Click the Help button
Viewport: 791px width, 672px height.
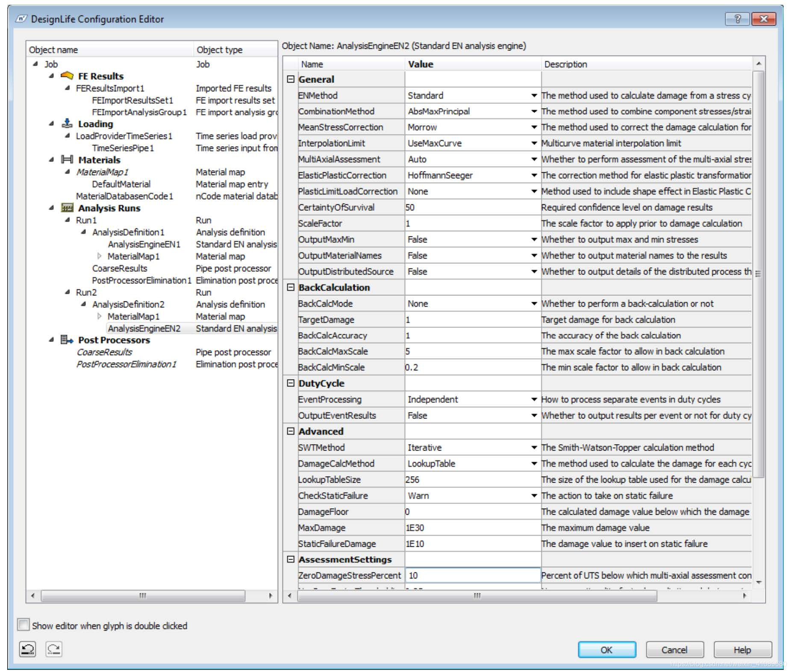click(743, 650)
